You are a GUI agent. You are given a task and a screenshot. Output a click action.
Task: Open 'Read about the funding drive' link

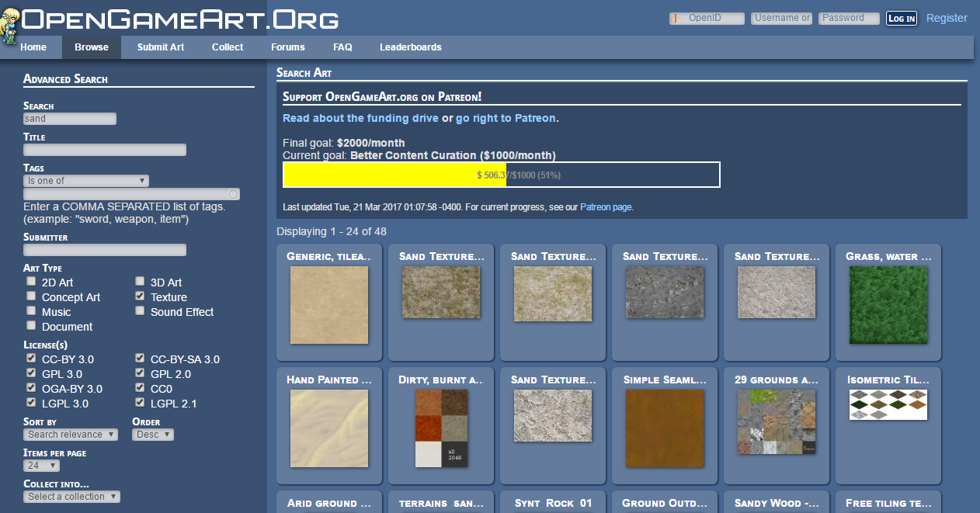pos(360,118)
